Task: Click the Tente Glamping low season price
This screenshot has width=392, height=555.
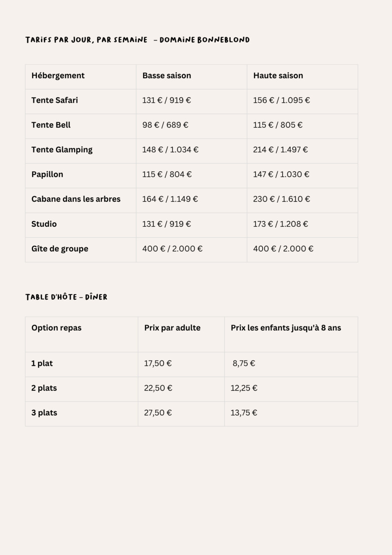Action: [170, 149]
